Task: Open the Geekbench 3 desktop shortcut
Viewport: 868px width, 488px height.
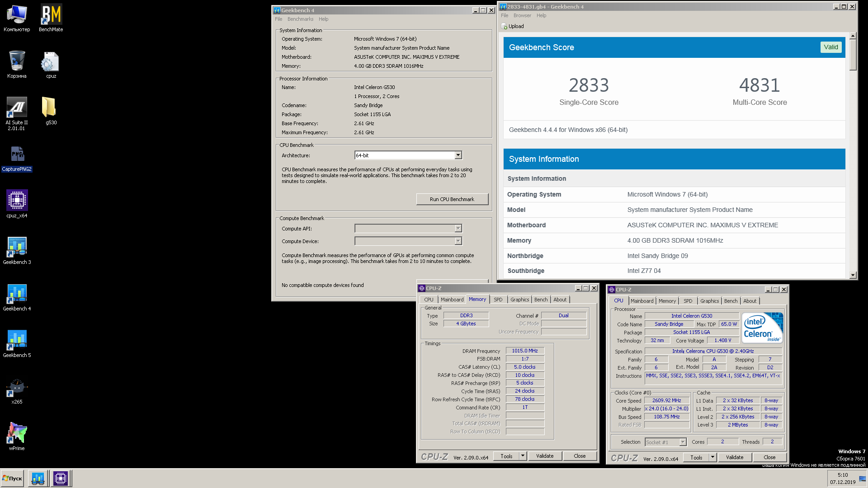Action: coord(17,251)
